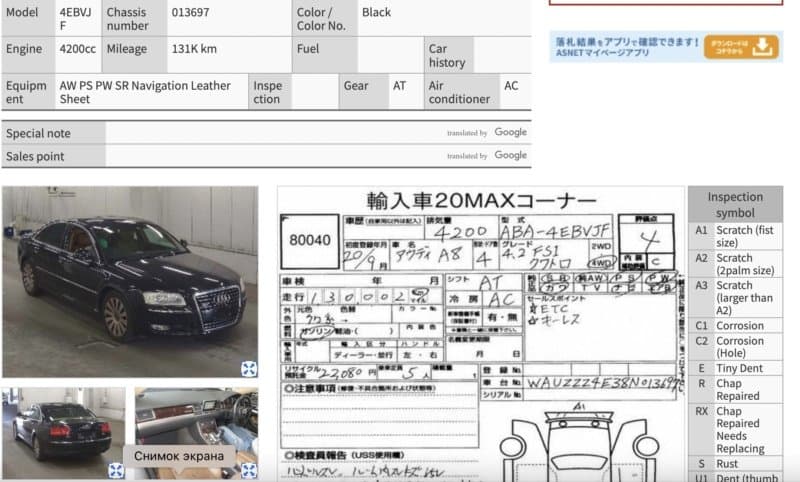This screenshot has width=800, height=482.
Task: Open the main front Audi photo
Action: coord(130,282)
